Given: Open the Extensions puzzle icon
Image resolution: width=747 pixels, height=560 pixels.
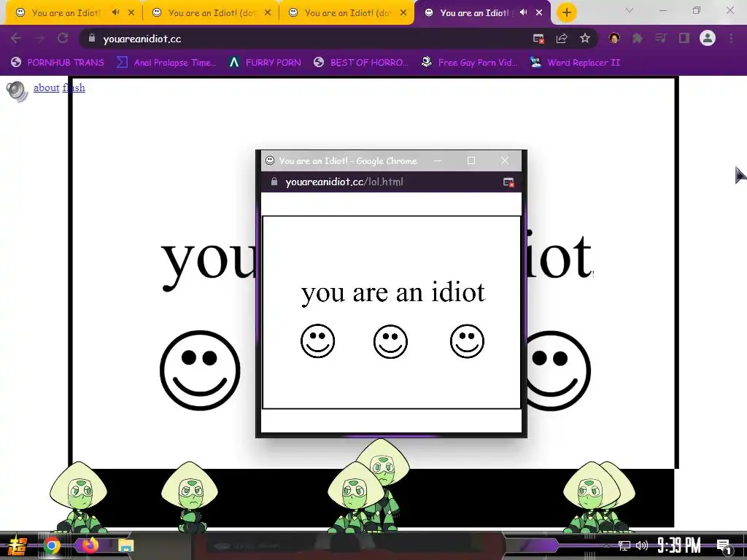Looking at the screenshot, I should [x=638, y=38].
